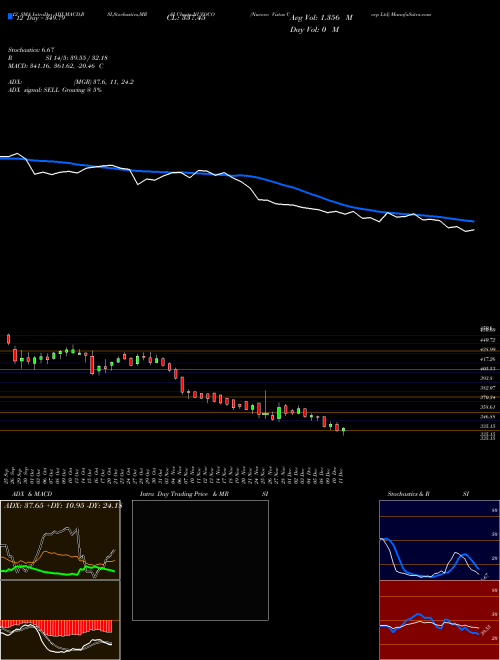The height and width of the screenshot is (660, 500).
Task: Click the 417.26 price axis label
Action: [488, 359]
